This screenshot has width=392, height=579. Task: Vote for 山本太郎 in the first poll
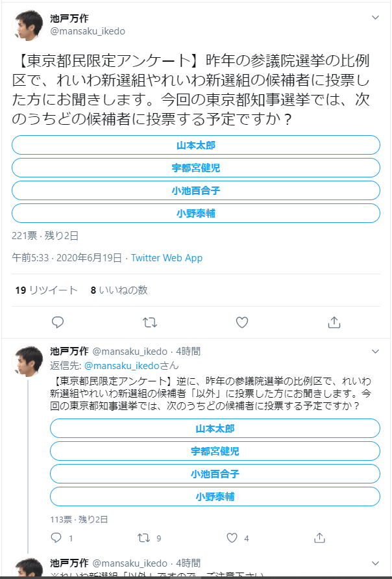196,145
